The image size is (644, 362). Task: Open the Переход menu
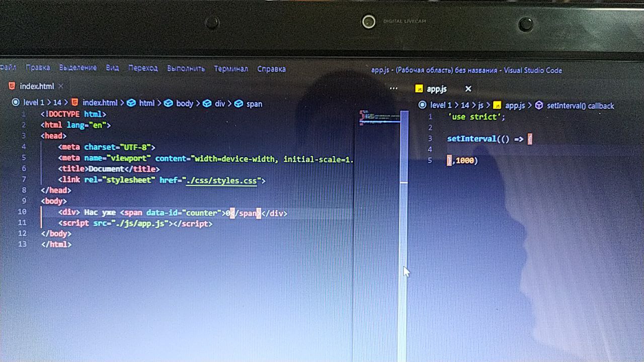pos(143,68)
